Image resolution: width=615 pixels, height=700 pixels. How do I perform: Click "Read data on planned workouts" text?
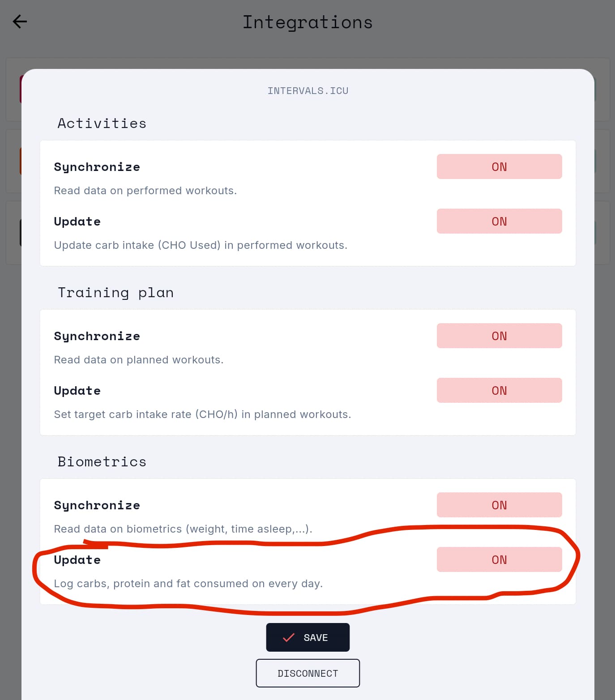138,360
